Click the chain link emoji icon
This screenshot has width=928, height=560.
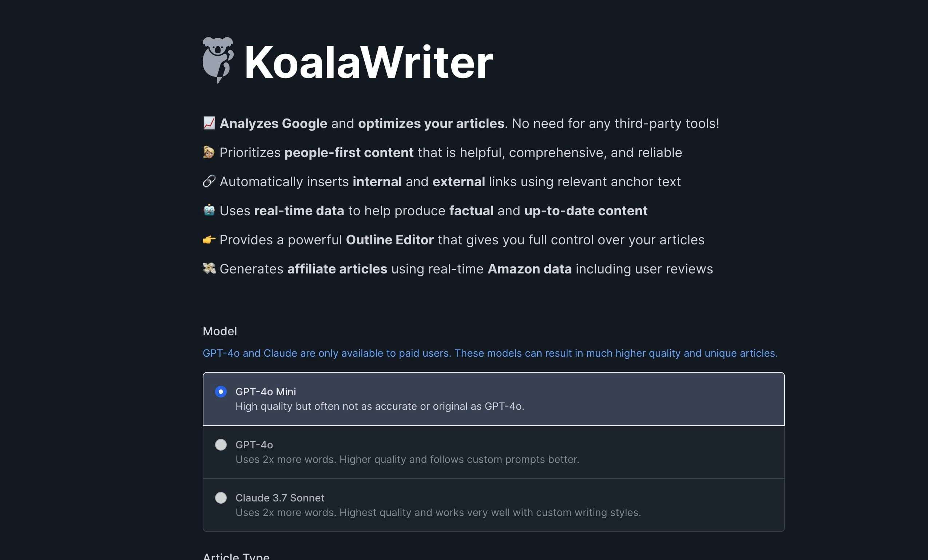pos(209,181)
